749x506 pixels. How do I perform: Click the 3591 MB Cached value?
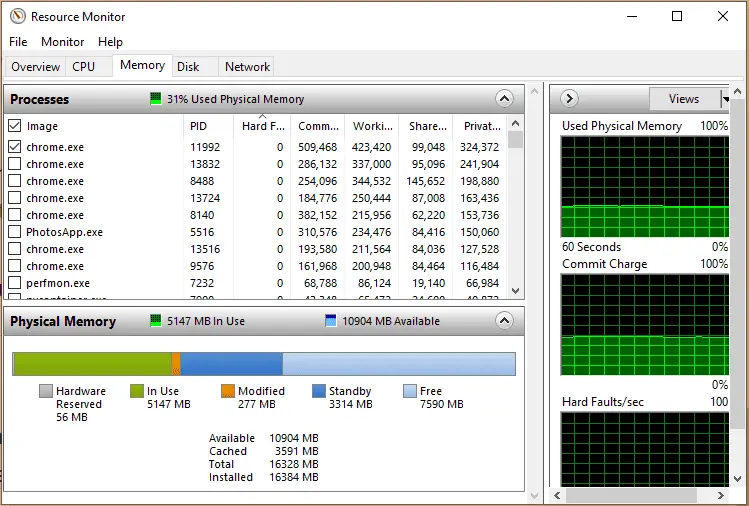(x=297, y=451)
